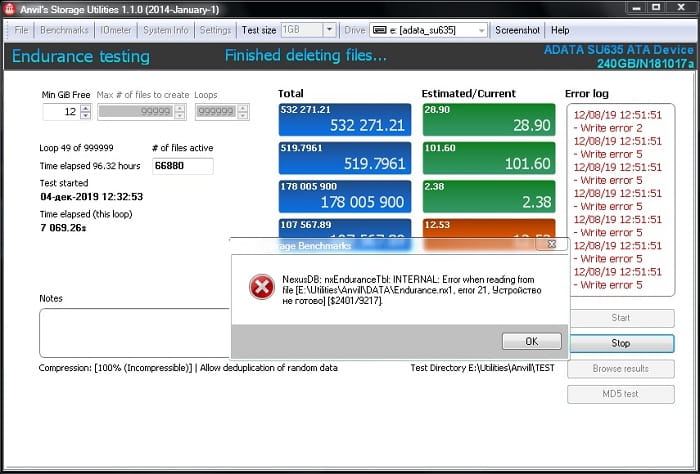Click the # of files active field 66880
The image size is (700, 474).
pyautogui.click(x=183, y=166)
